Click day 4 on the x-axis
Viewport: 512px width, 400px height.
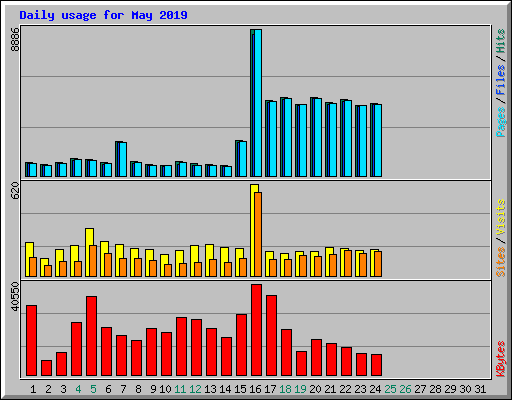(x=78, y=389)
